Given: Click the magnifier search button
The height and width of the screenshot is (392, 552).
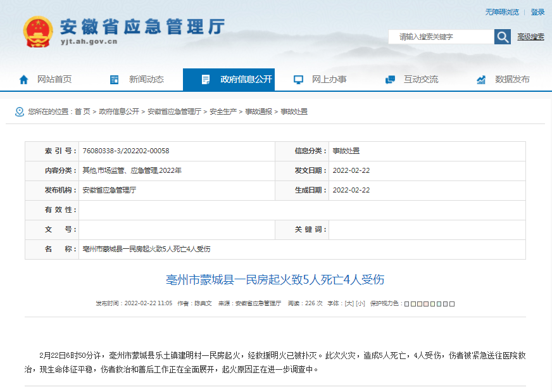Looking at the screenshot, I should 503,37.
